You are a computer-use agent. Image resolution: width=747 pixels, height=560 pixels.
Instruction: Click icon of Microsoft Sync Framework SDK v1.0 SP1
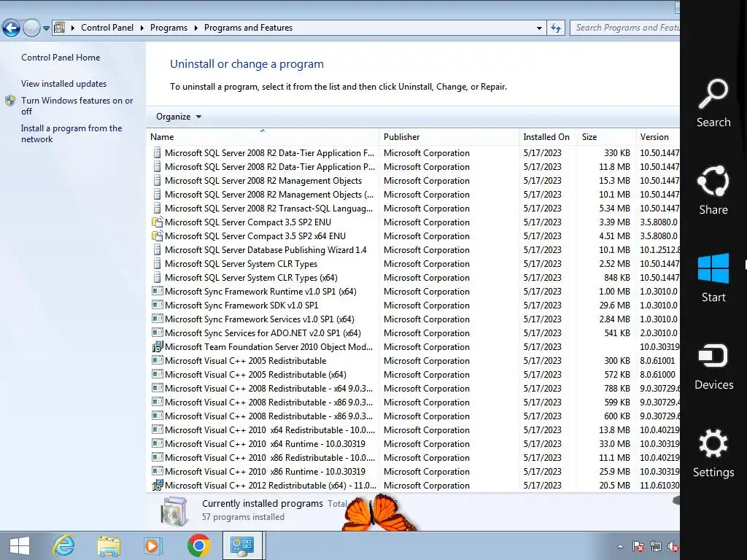(158, 305)
